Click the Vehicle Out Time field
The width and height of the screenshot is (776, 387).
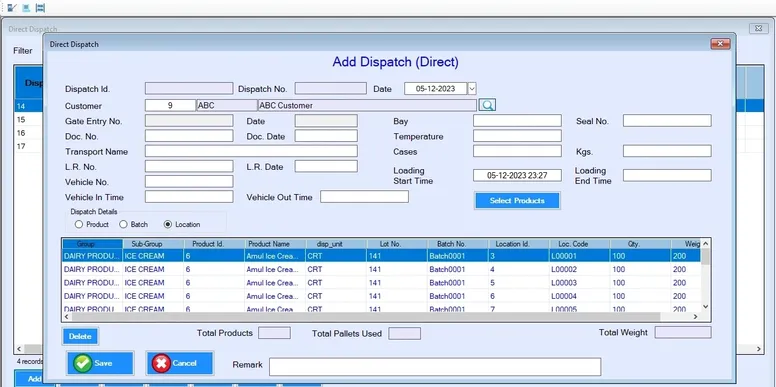tap(364, 196)
